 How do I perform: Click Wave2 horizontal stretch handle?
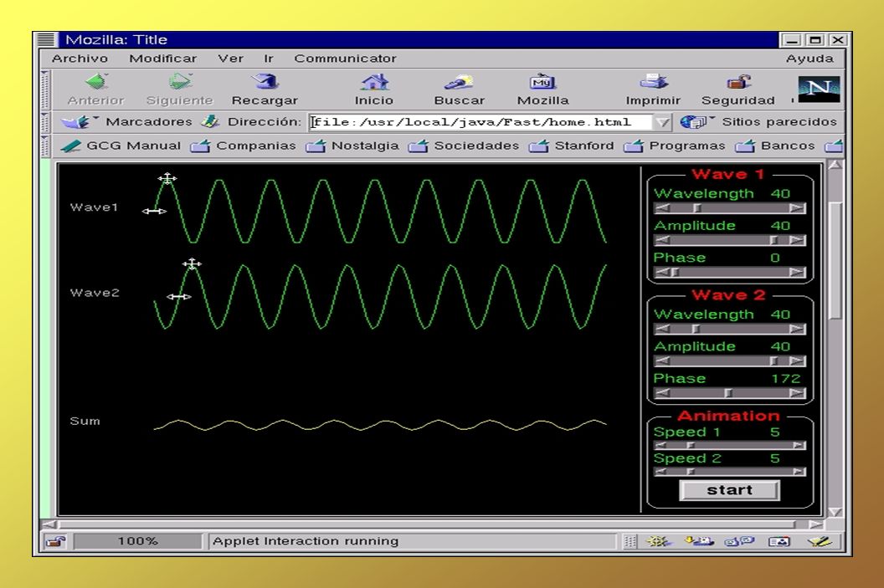(178, 297)
